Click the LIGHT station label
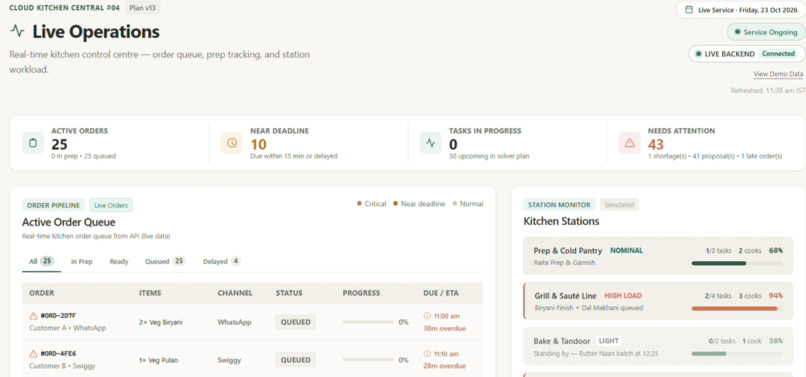 (609, 340)
